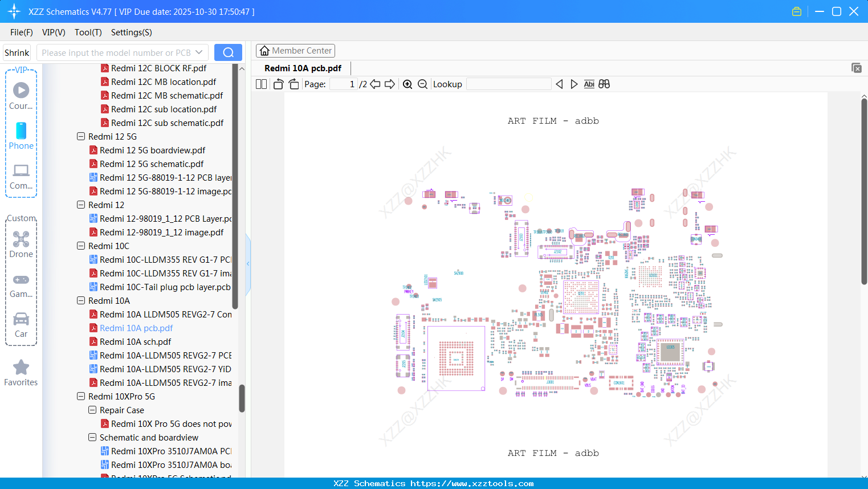Go to the next PDF page
868x489 pixels.
coord(390,84)
